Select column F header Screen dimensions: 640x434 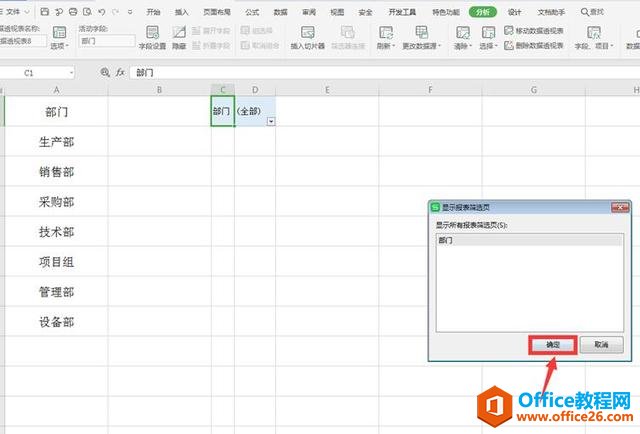pos(430,90)
